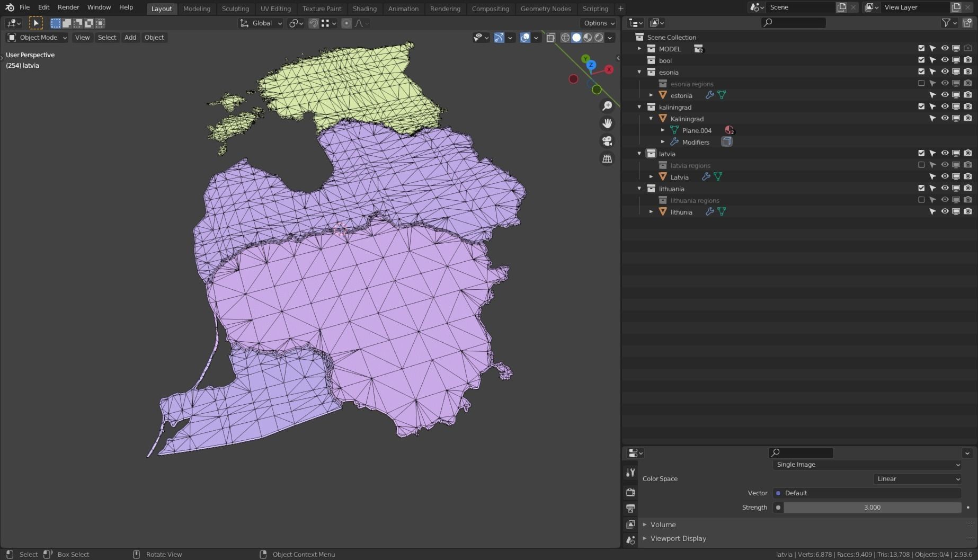
Task: Open the Scene properties tab icon
Action: tap(630, 540)
